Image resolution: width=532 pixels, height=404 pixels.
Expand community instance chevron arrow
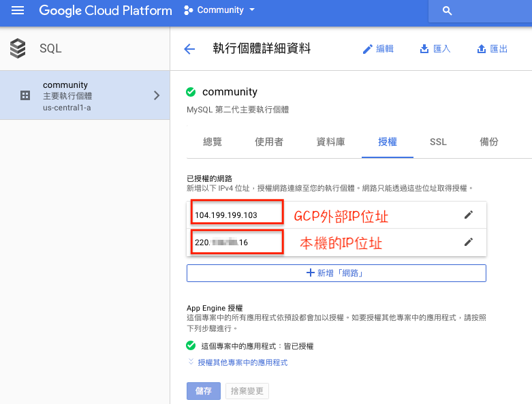coord(157,95)
